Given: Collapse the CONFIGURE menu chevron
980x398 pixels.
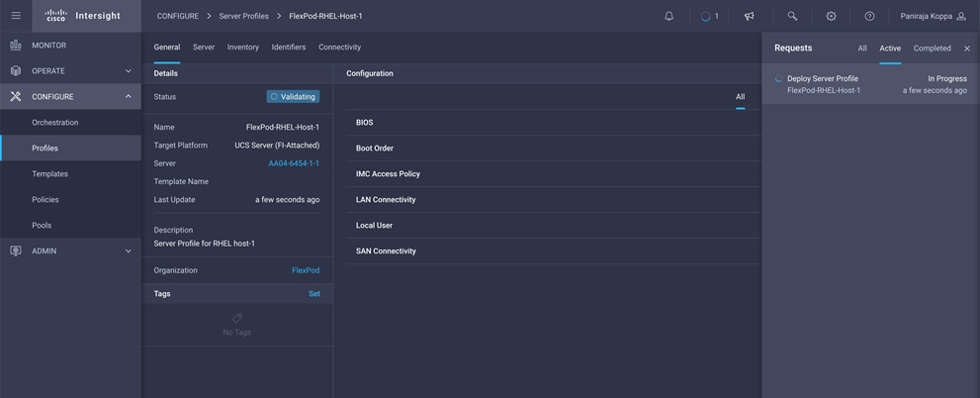Looking at the screenshot, I should point(129,96).
